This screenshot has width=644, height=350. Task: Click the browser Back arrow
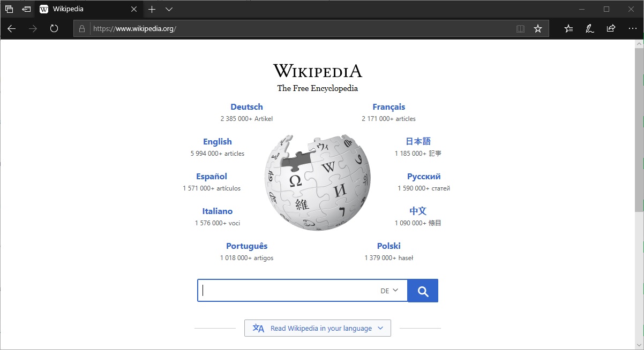coord(12,28)
